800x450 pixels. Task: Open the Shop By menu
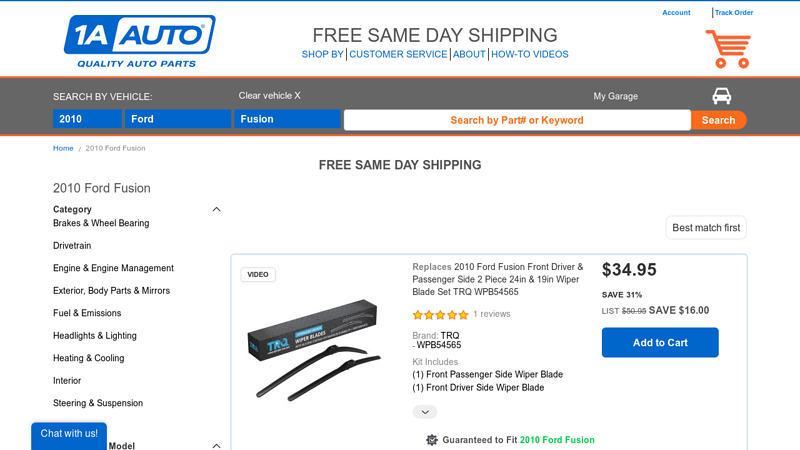pos(322,54)
